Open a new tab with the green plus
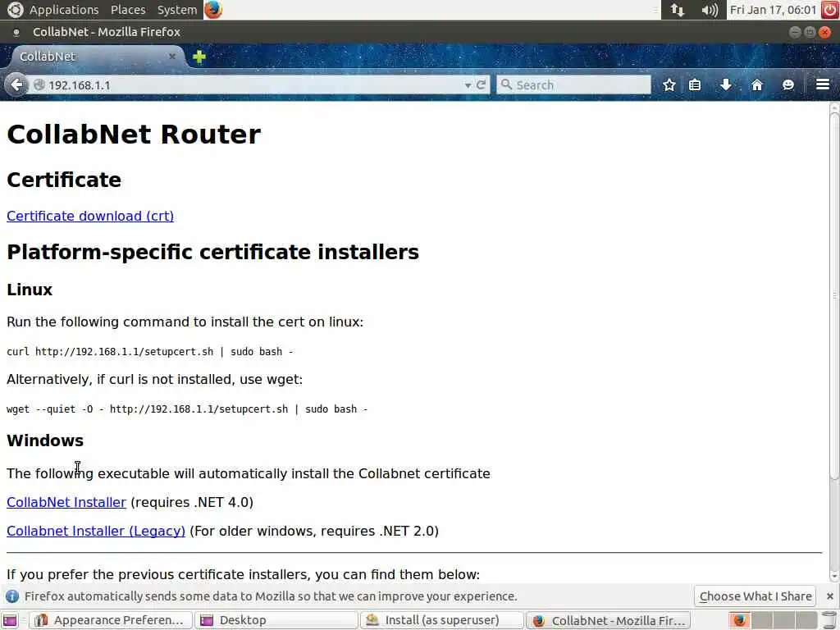840x630 pixels. [199, 57]
